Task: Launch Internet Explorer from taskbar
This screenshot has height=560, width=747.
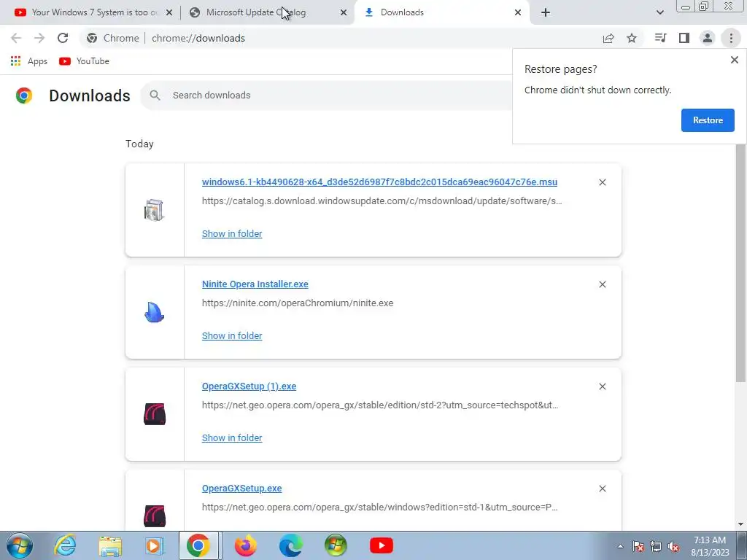Action: click(65, 545)
